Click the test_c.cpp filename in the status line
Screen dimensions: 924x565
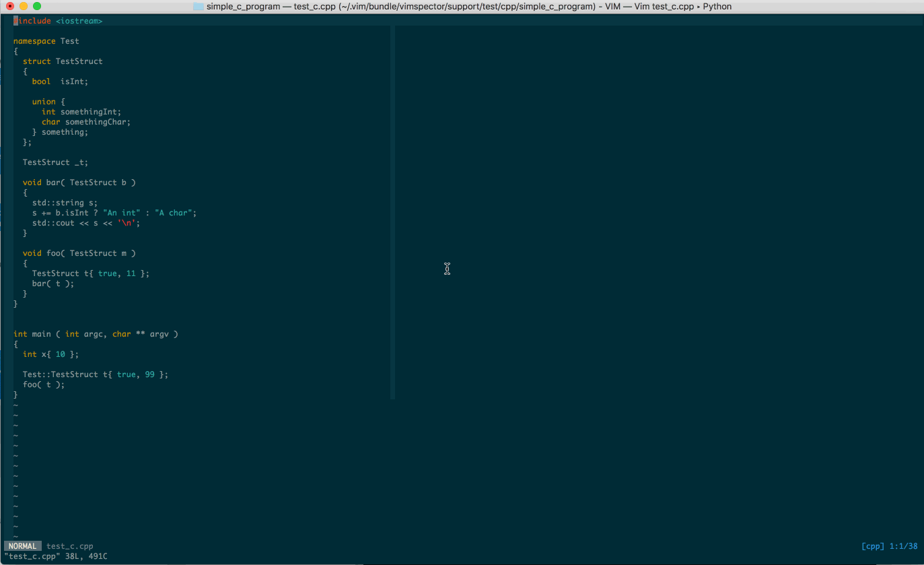click(70, 546)
